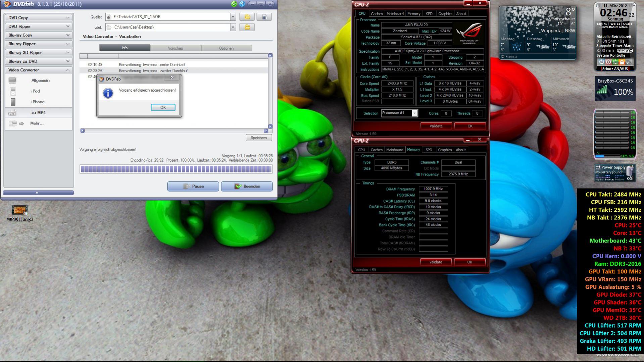This screenshot has height=362, width=644.
Task: Open DVDFab help question mark icon
Action: click(242, 4)
